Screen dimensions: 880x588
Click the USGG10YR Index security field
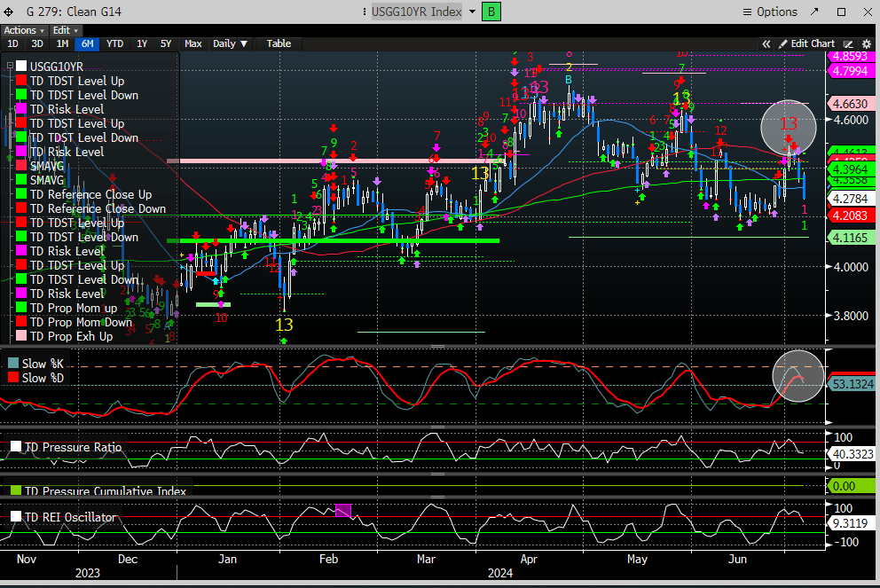click(416, 12)
